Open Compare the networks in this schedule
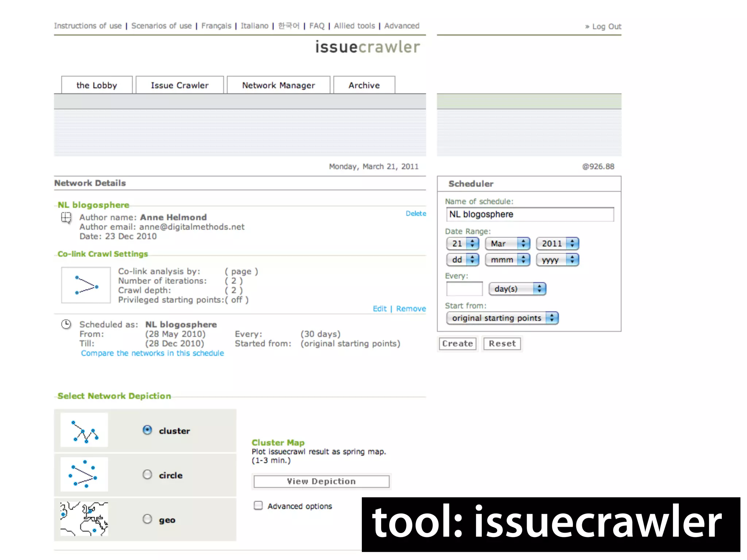 (152, 353)
